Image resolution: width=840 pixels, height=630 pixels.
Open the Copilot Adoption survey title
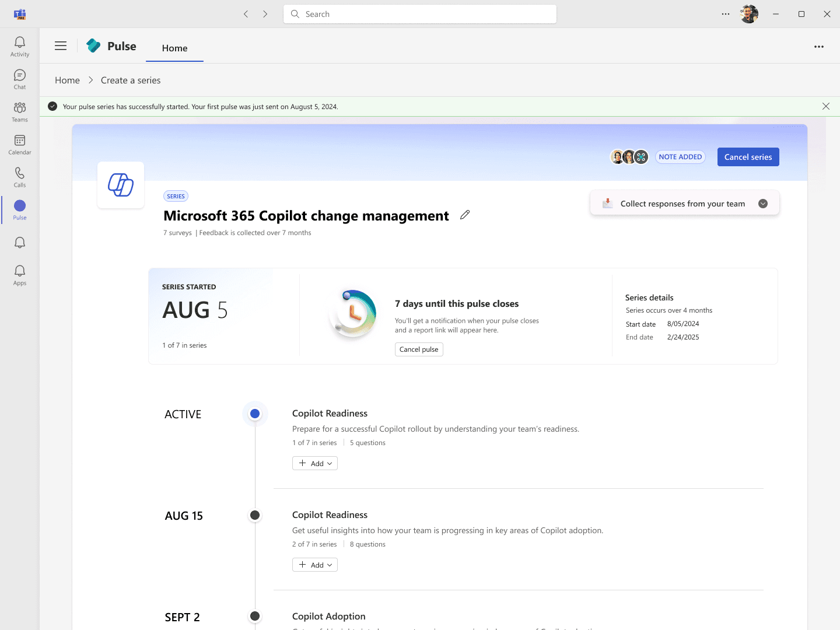tap(329, 617)
